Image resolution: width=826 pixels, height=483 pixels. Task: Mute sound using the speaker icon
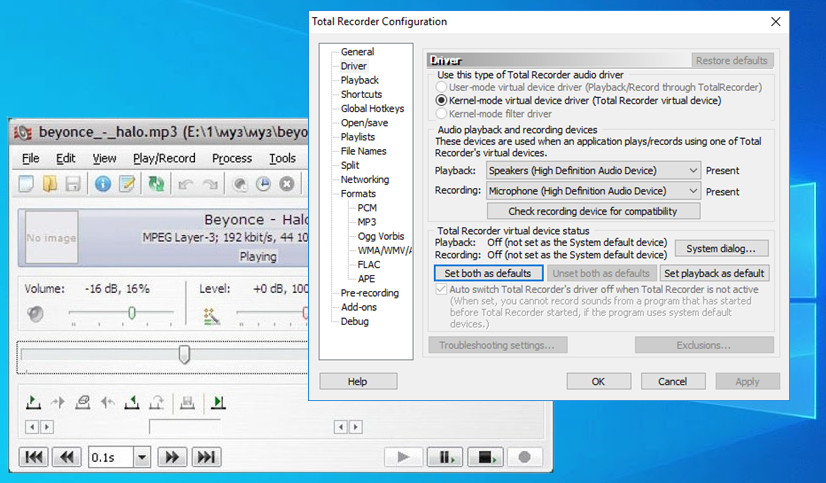[36, 314]
